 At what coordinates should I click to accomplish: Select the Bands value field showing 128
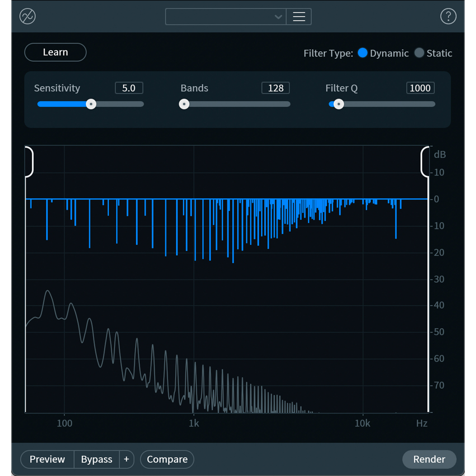pos(275,88)
